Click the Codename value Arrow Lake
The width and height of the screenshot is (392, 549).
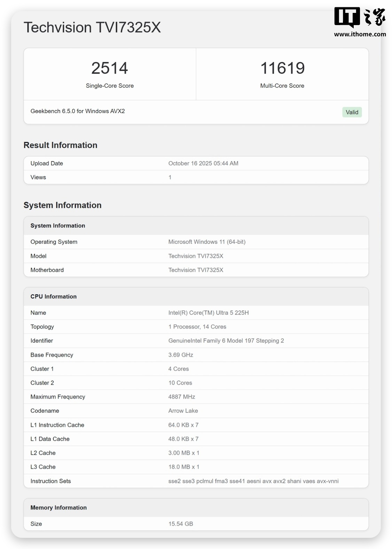point(183,411)
